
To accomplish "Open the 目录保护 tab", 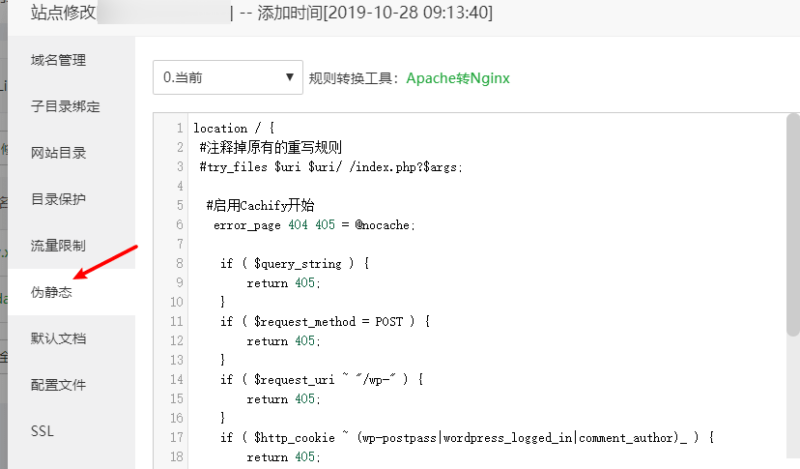I will pyautogui.click(x=58, y=200).
